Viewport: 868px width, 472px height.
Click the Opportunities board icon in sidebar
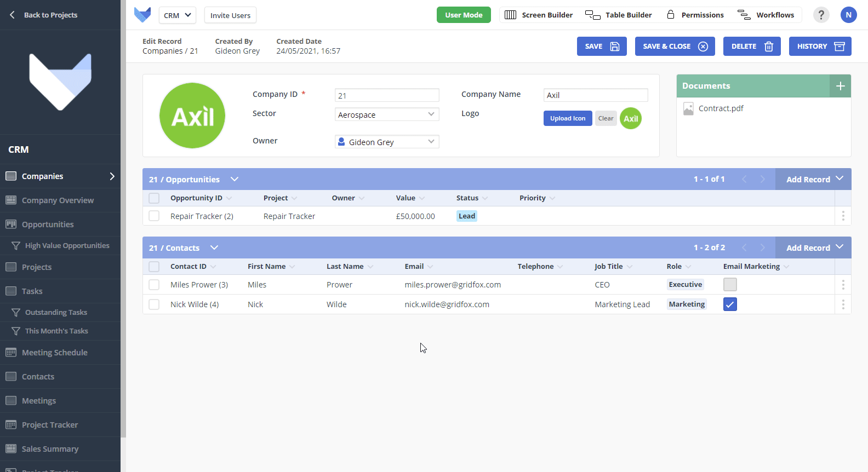point(11,225)
